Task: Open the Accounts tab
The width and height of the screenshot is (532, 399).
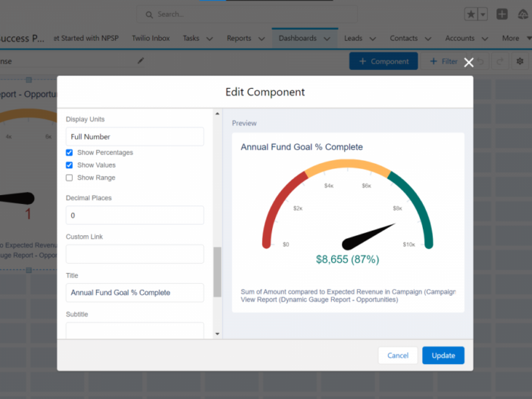Action: (460, 38)
